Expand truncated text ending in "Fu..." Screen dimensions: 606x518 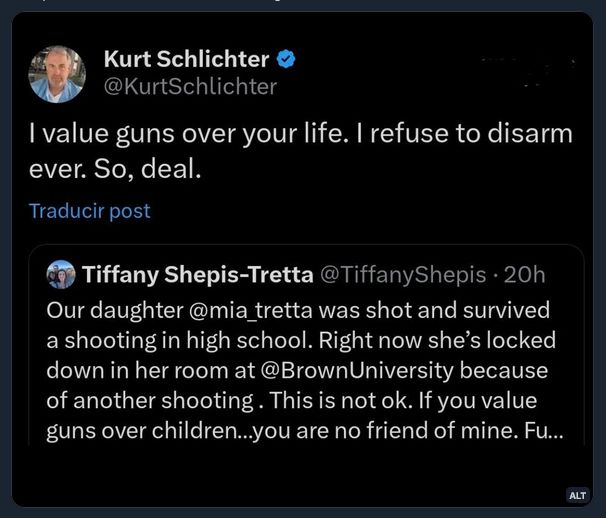pyautogui.click(x=526, y=432)
